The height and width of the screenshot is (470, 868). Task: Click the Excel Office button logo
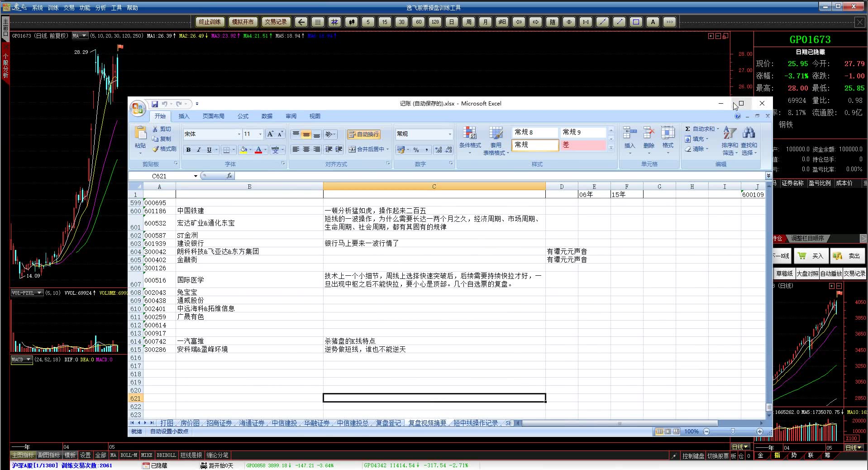point(138,109)
